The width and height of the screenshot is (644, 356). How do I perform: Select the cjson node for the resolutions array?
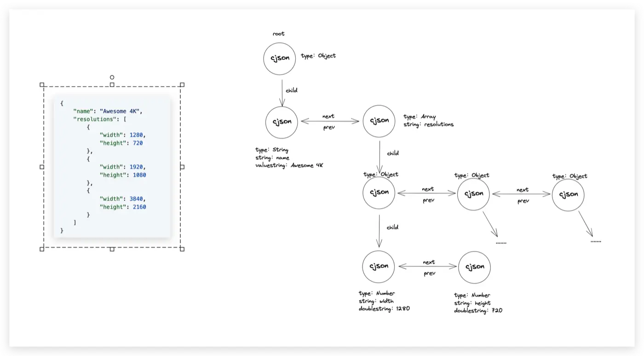[379, 121]
